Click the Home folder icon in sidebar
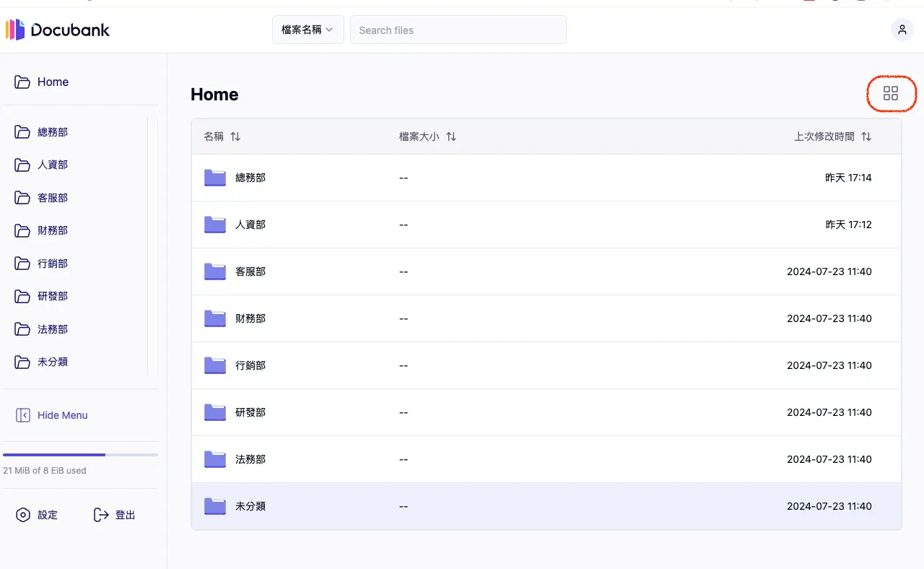Viewport: 924px width, 569px height. click(22, 82)
